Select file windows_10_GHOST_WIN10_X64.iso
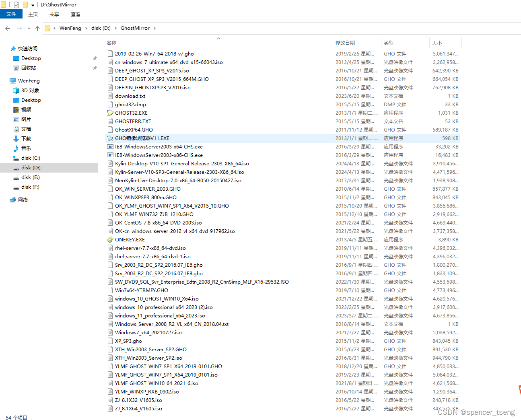521x420 pixels. point(157,299)
